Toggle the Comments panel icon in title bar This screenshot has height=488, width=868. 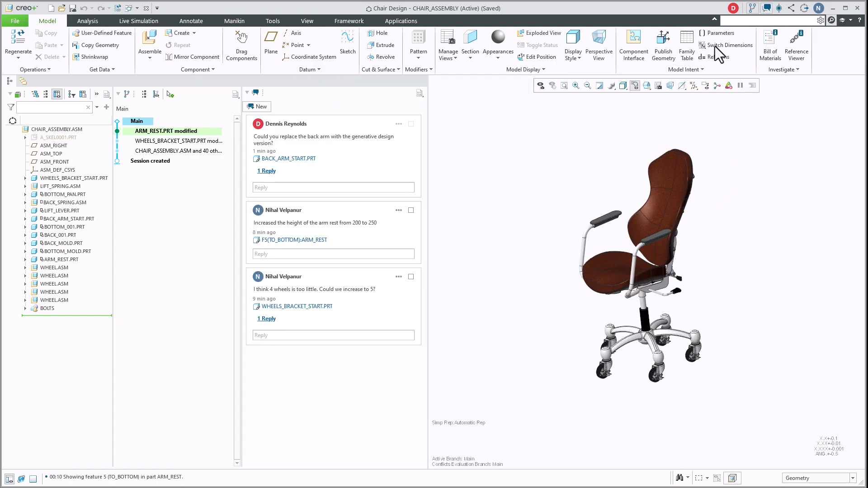767,8
